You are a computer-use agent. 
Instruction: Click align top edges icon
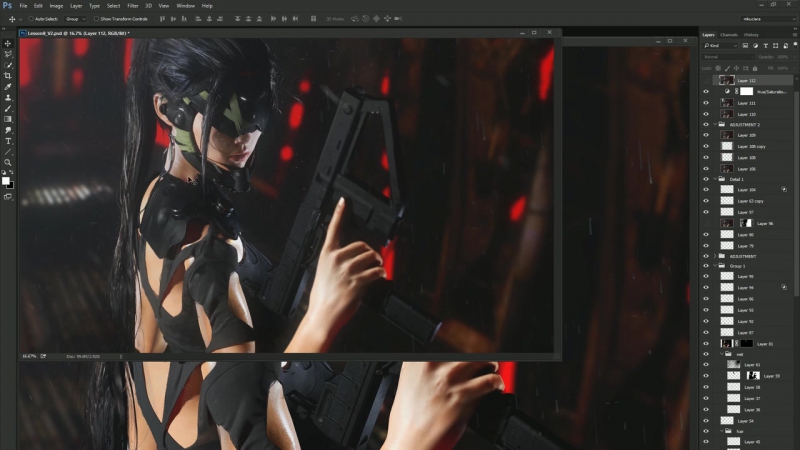[162, 19]
